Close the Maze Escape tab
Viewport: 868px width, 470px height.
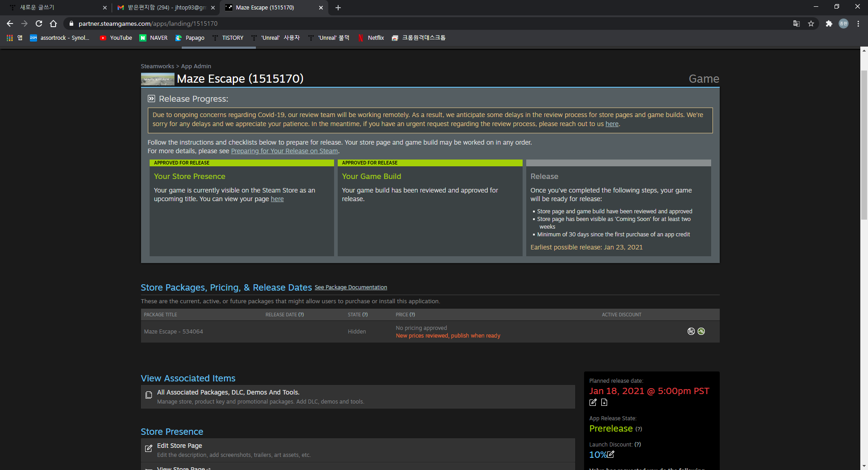pos(321,8)
